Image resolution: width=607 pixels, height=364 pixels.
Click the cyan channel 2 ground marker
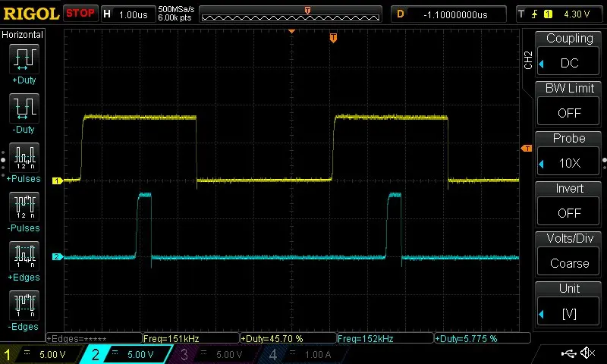coord(58,257)
